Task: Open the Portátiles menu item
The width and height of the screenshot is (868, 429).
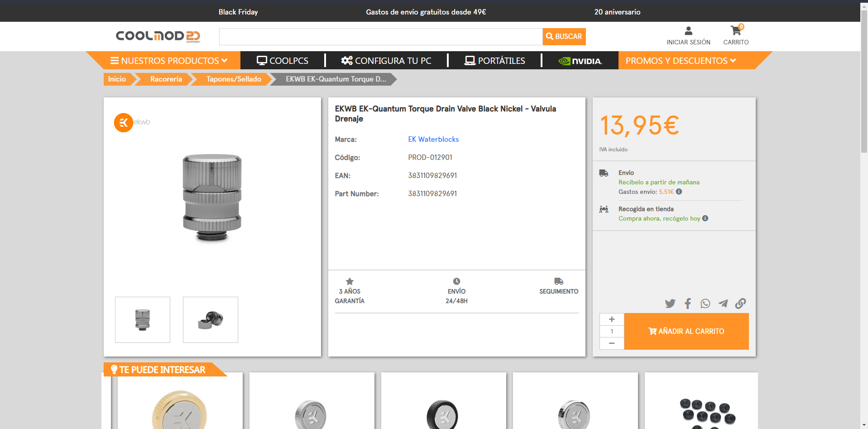Action: 495,61
